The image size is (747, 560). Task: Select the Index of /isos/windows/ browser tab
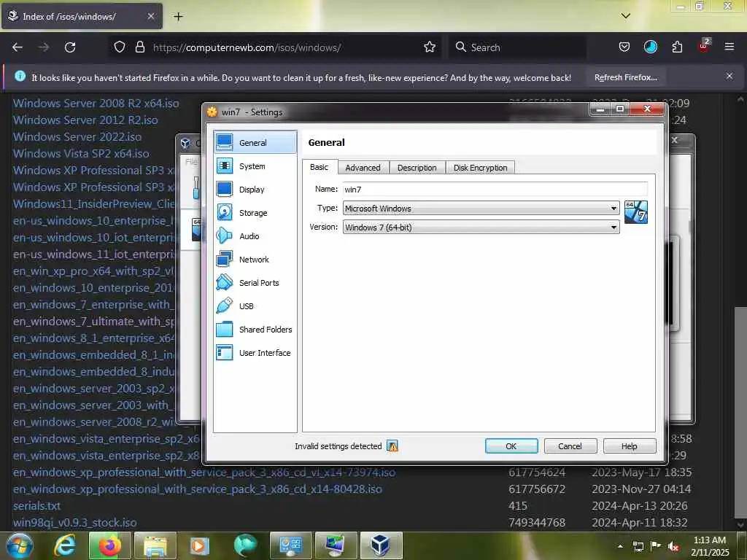point(82,16)
